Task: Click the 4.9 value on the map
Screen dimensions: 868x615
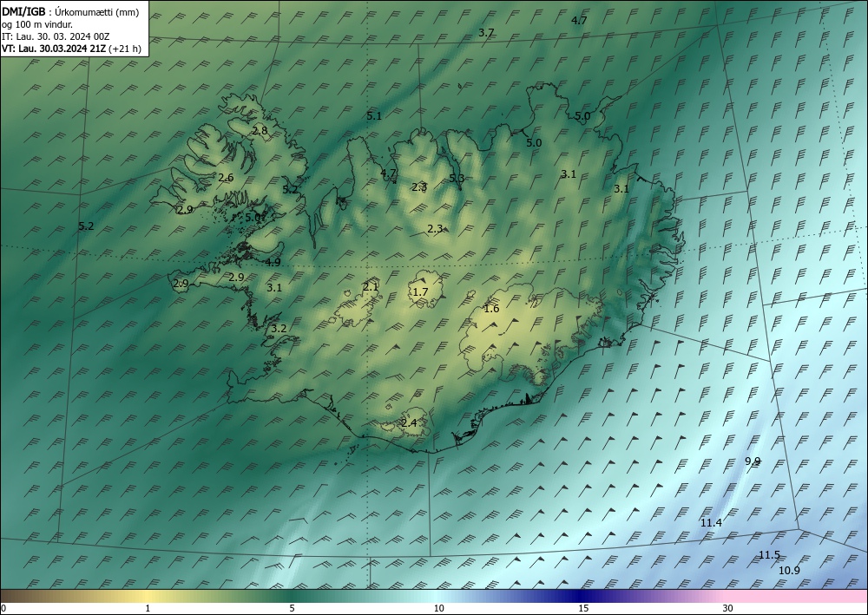Action: [x=273, y=263]
